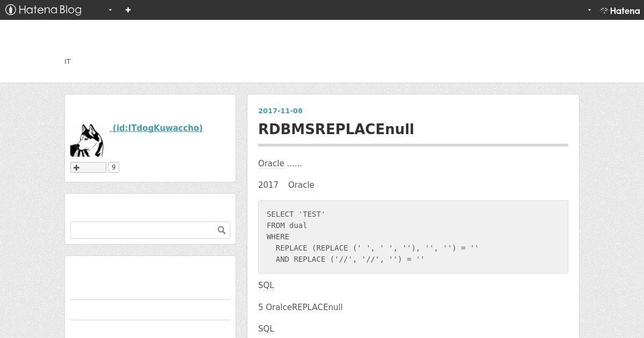Open the id:ITdogKuwaccho profile link

156,128
